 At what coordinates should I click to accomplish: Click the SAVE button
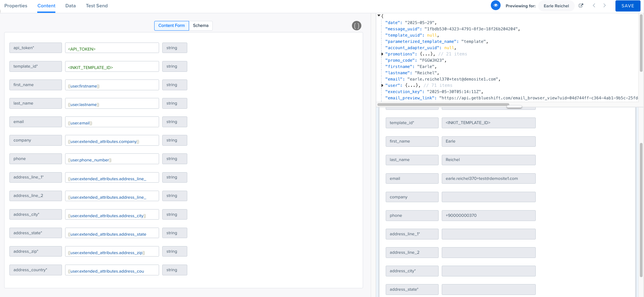628,6
